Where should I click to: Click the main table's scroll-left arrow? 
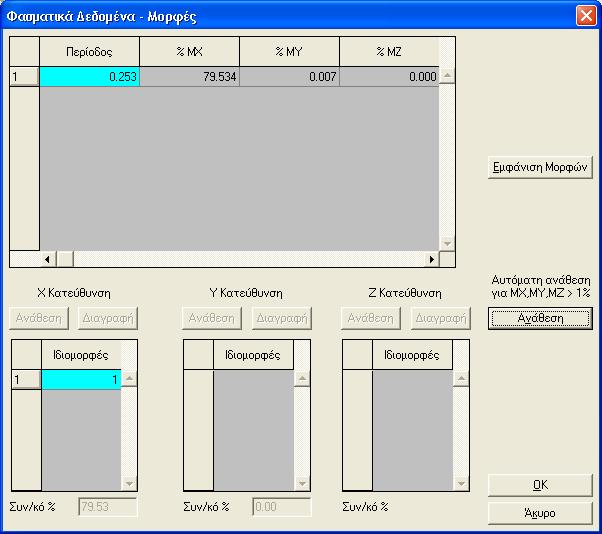point(48,260)
